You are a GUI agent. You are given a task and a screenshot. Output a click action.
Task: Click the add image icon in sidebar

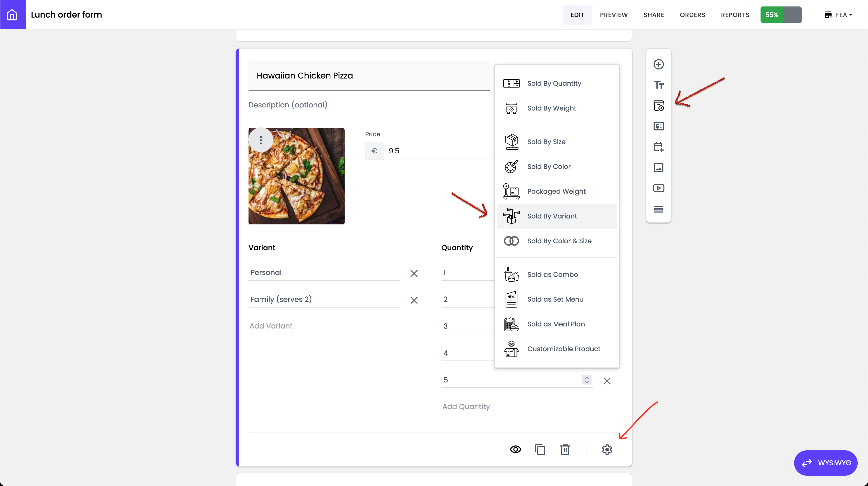click(658, 167)
